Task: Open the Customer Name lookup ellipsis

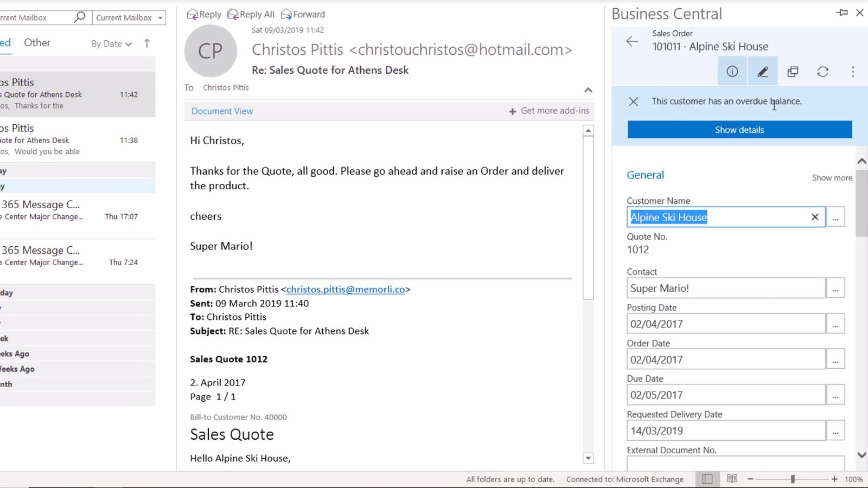Action: [x=835, y=217]
